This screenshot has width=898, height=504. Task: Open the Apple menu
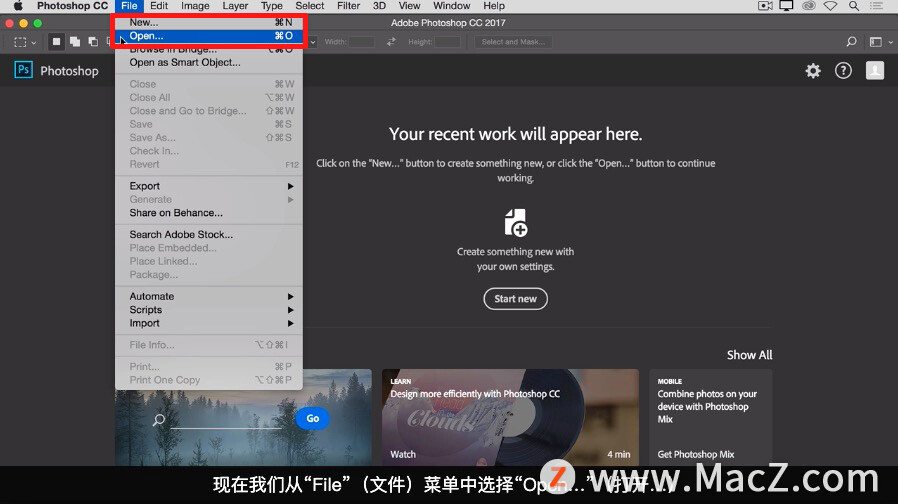coord(18,6)
